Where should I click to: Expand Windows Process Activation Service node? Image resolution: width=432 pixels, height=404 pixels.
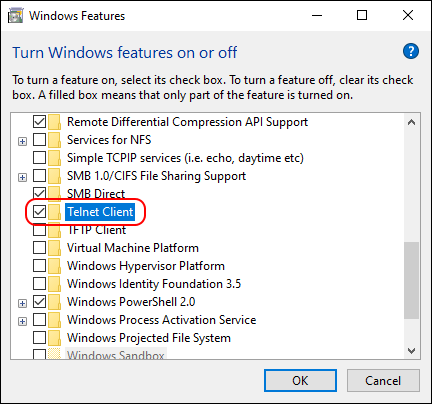(x=22, y=321)
